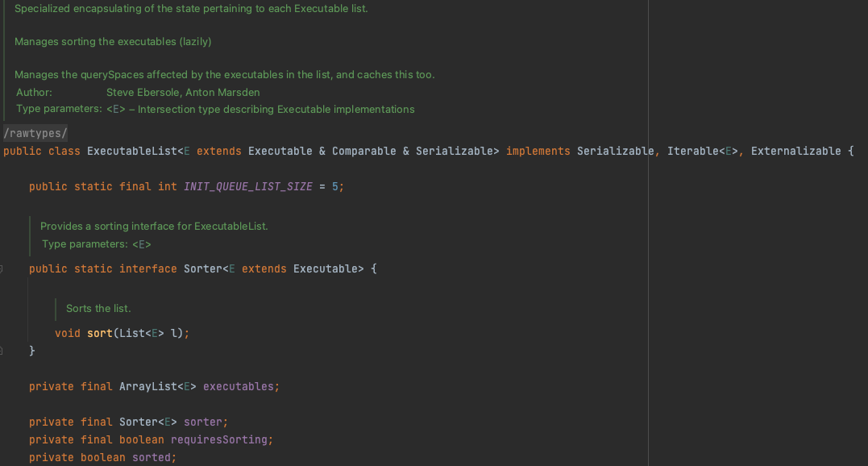Click Type parameters: <E> in Sorter doc
Image resolution: width=868 pixels, height=466 pixels.
pos(97,244)
